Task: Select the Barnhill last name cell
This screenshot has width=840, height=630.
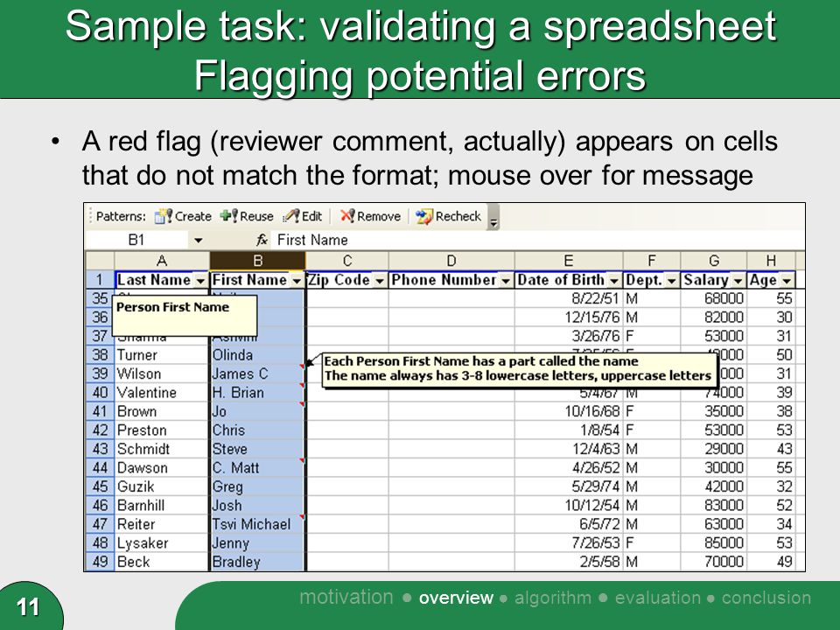Action: pos(161,506)
